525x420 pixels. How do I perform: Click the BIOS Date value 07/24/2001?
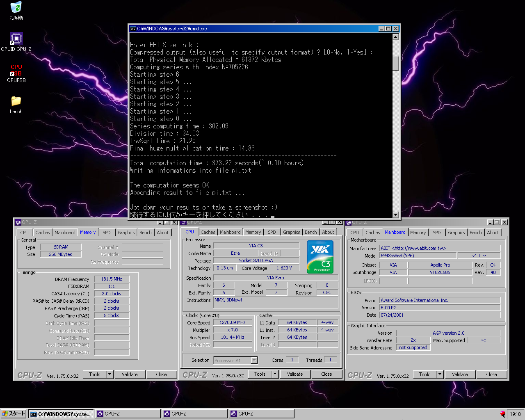[440, 315]
